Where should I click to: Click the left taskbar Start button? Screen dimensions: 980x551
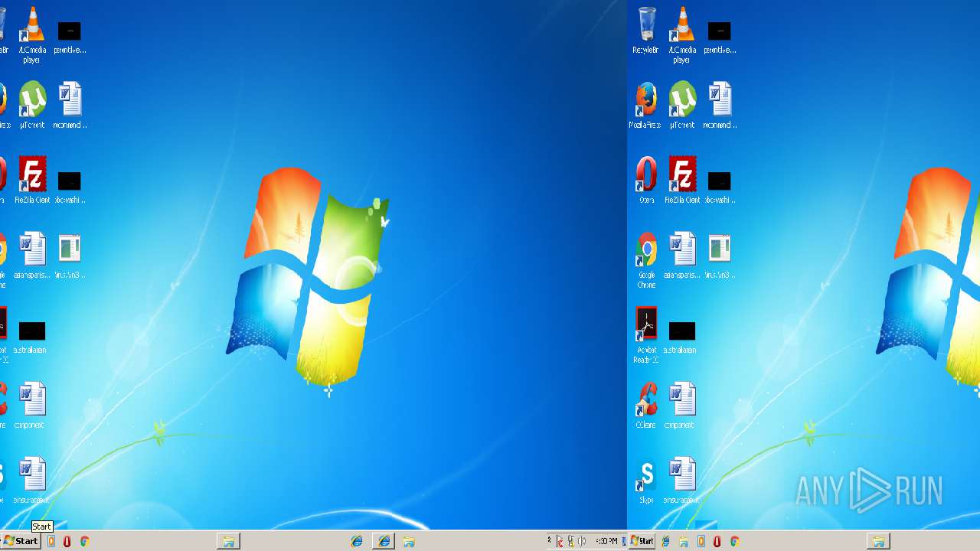click(x=21, y=541)
